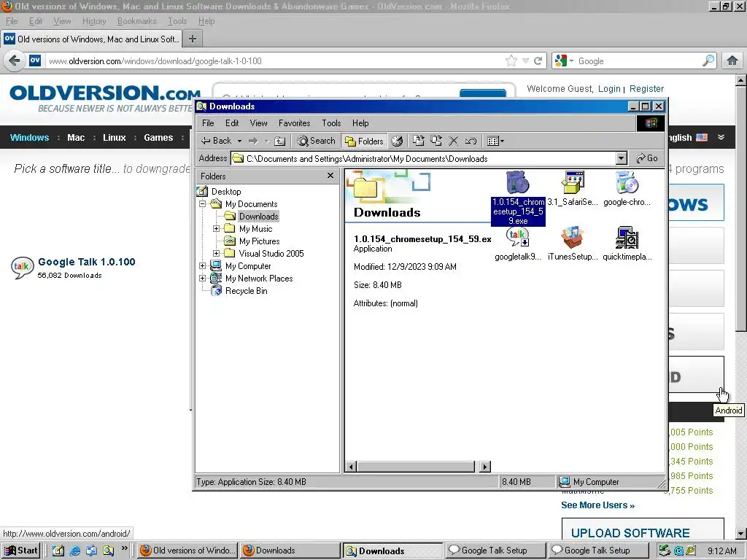Select Downloads folder in the tree

click(259, 216)
